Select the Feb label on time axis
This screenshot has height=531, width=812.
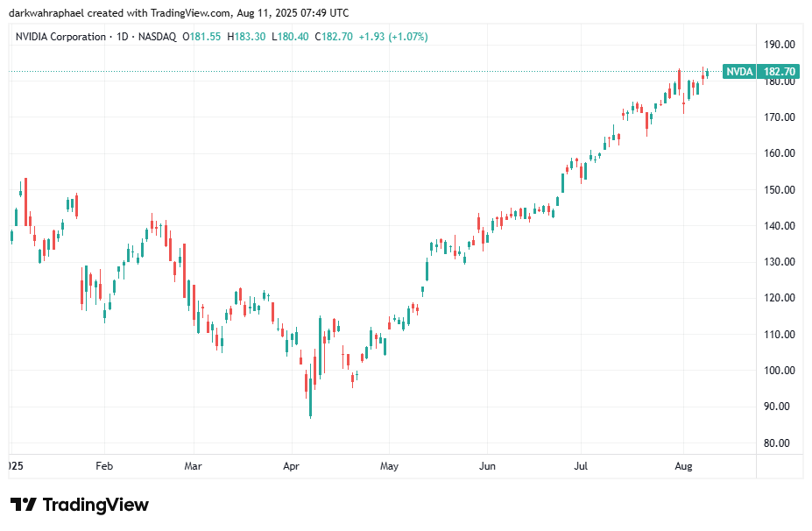[x=104, y=466]
